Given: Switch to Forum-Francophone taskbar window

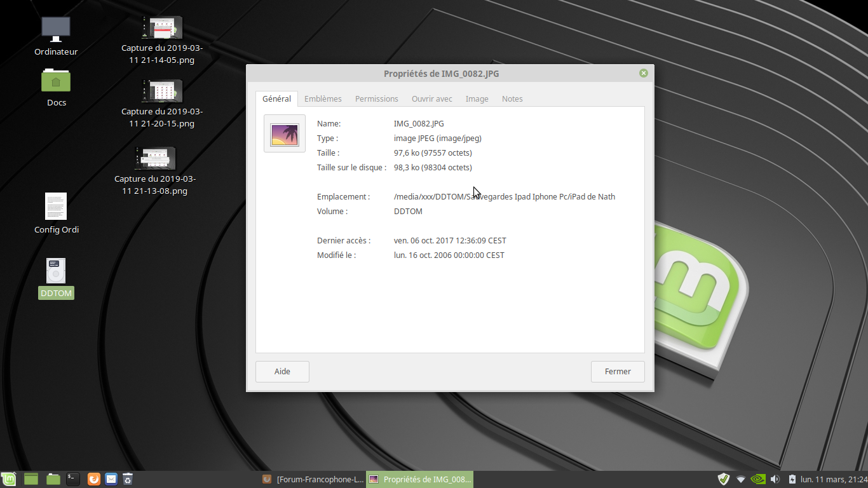Looking at the screenshot, I should (313, 479).
